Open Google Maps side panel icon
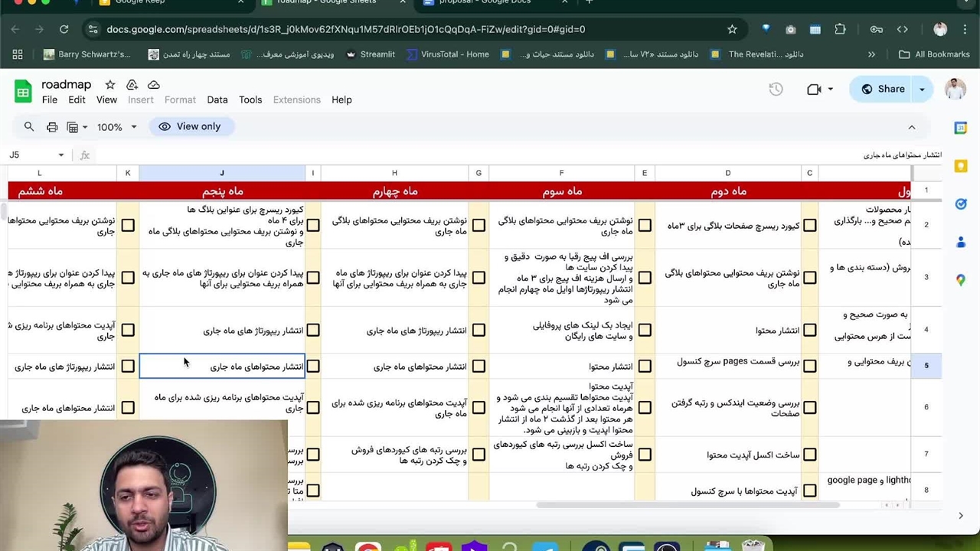Viewport: 980px width, 551px height. [961, 280]
